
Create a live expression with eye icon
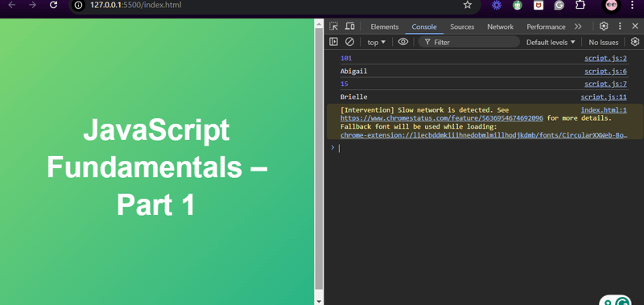[403, 42]
